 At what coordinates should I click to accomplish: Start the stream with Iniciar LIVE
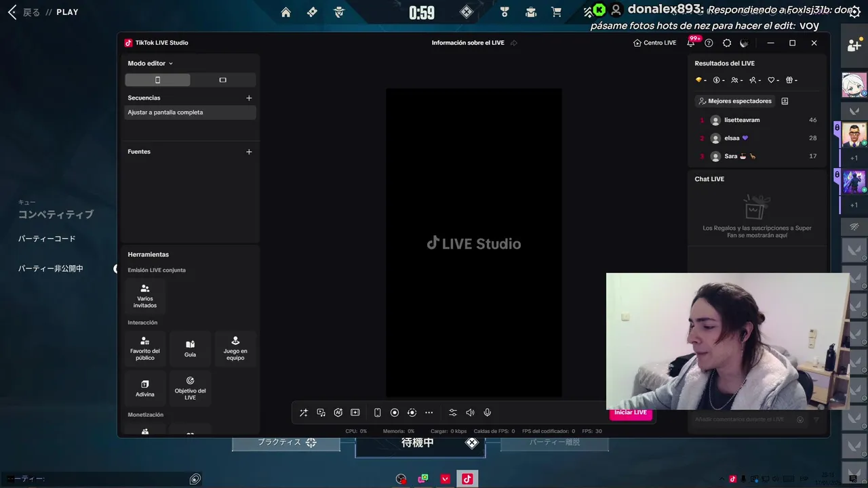click(631, 413)
